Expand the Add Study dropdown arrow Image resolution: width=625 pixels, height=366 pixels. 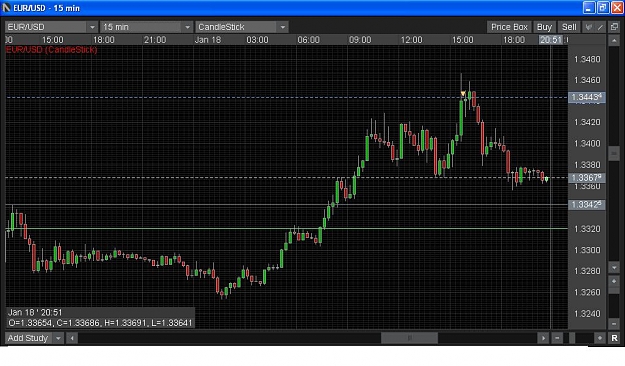pyautogui.click(x=59, y=338)
